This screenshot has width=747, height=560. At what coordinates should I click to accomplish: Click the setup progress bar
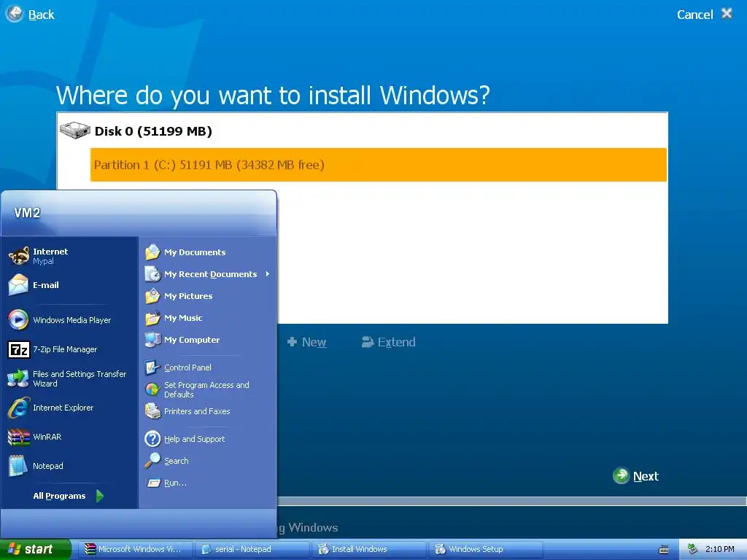[x=511, y=501]
